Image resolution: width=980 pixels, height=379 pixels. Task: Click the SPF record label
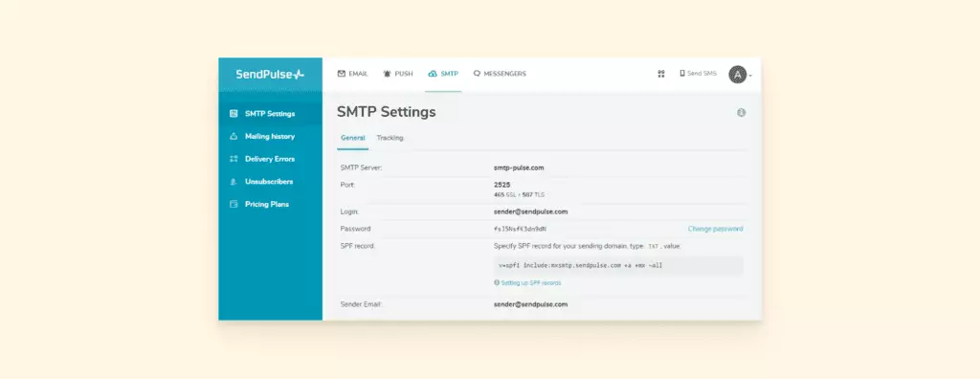coord(358,246)
